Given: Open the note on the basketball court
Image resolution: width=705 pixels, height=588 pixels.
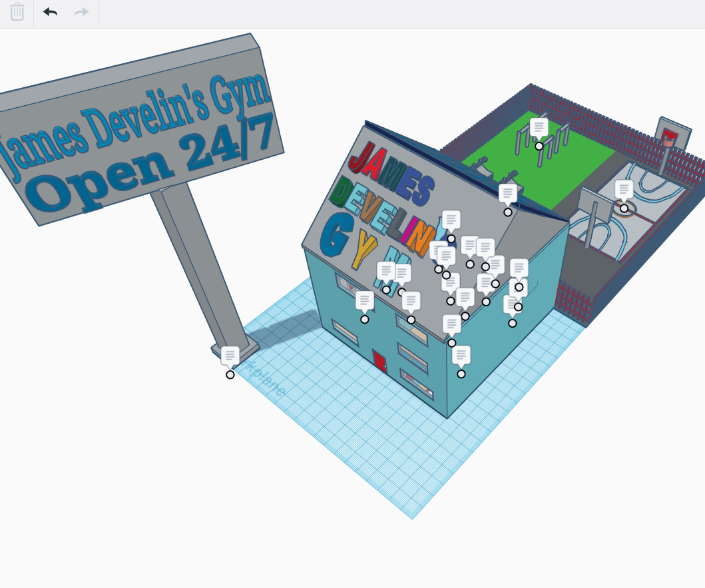Looking at the screenshot, I should tap(624, 189).
